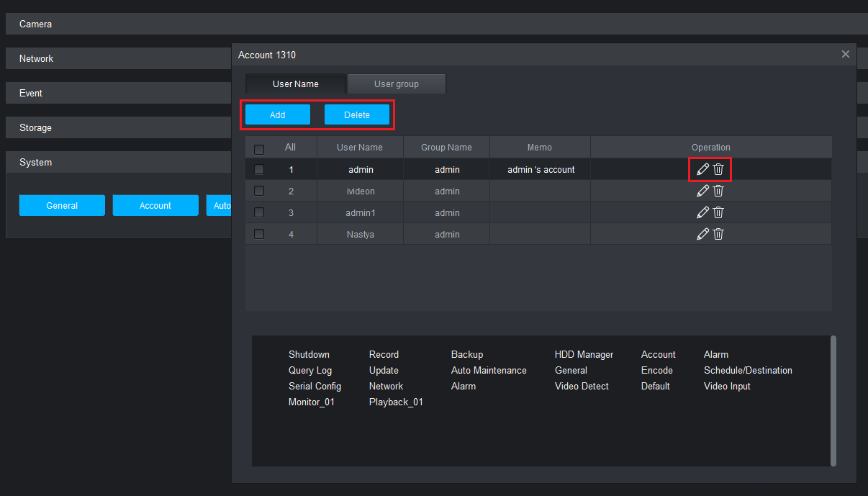
Task: Click the 'Auto Maintenance' permission entry
Action: [489, 370]
